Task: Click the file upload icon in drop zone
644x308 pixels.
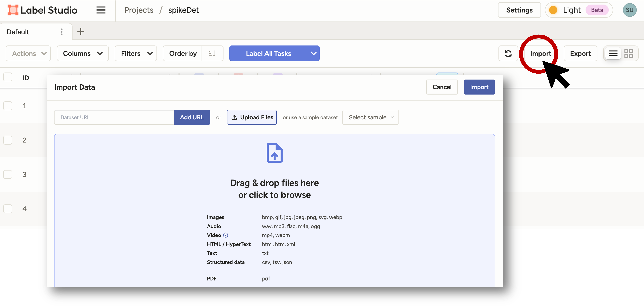Action: 274,153
